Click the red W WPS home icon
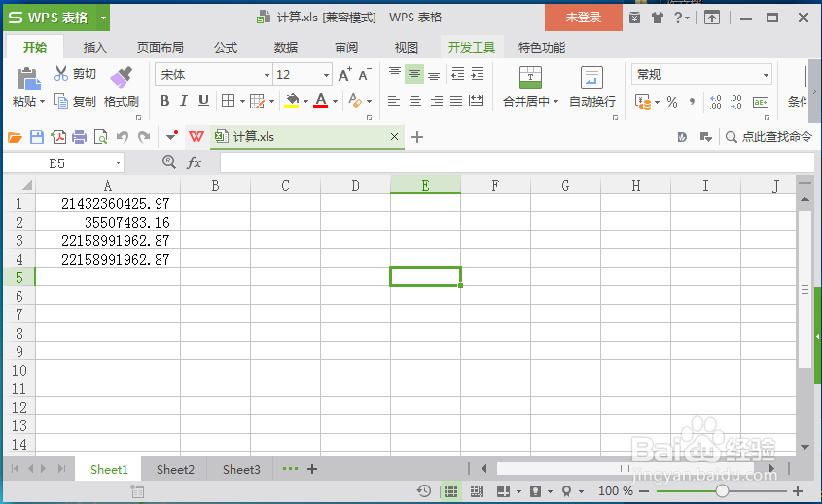822x504 pixels. pyautogui.click(x=197, y=137)
